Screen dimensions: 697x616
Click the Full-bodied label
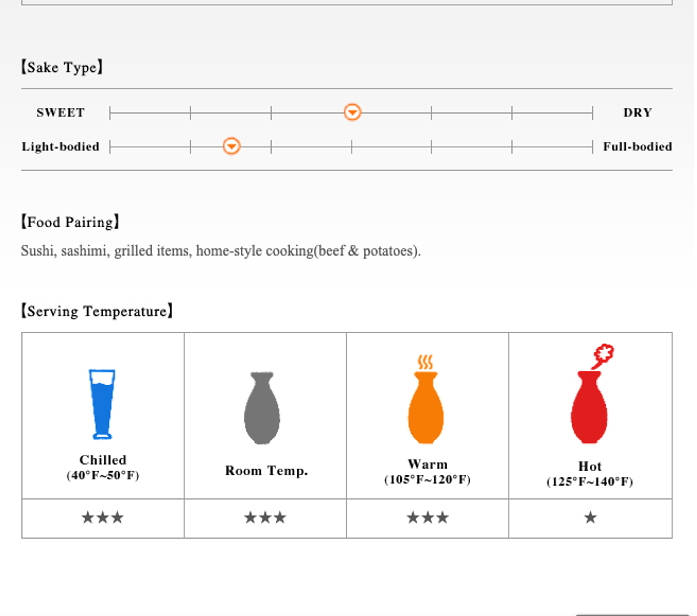(x=638, y=147)
